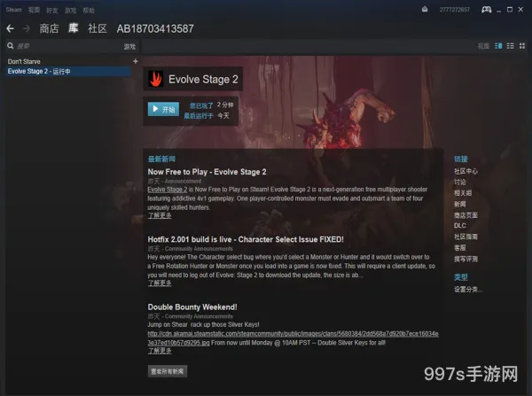Screen dimensions: 532x396
Task: Focus the library search field
Action: 68,46
